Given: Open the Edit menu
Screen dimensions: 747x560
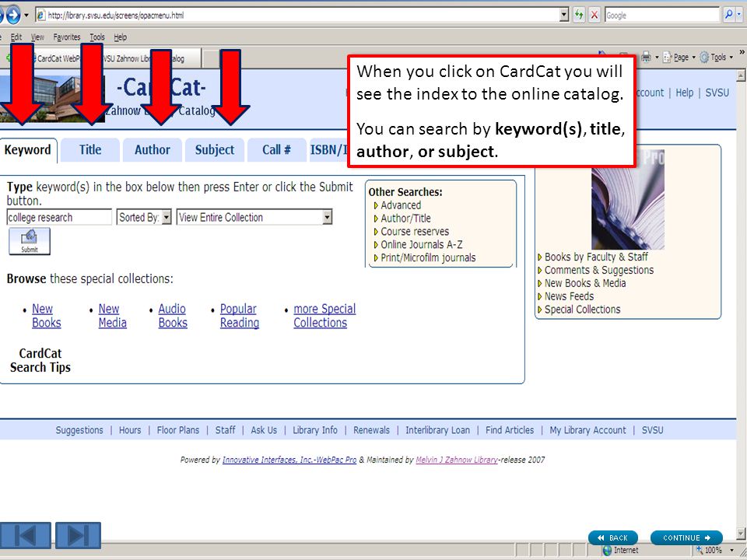Looking at the screenshot, I should [x=16, y=37].
